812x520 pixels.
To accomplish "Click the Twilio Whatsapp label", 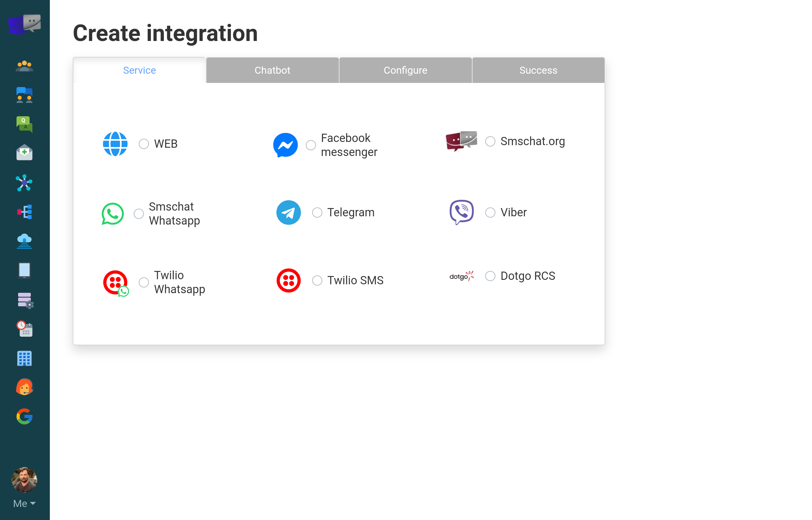I will 179,282.
